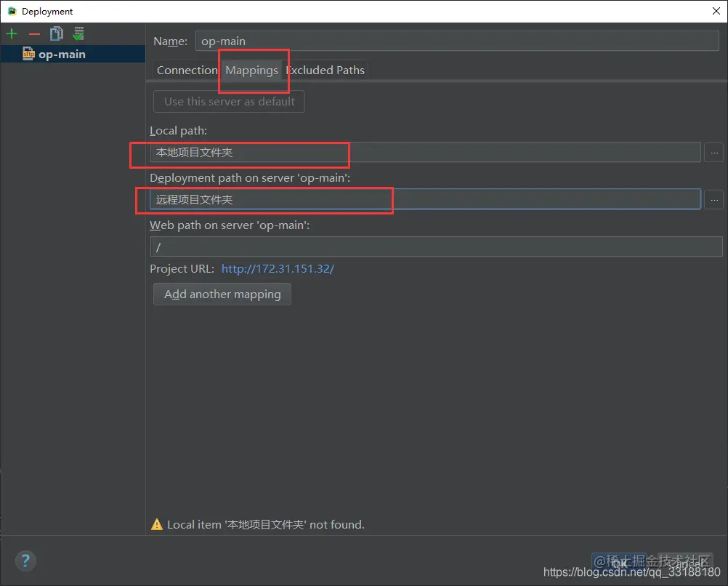
Task: Click the Web path on server field
Action: pyautogui.click(x=436, y=246)
